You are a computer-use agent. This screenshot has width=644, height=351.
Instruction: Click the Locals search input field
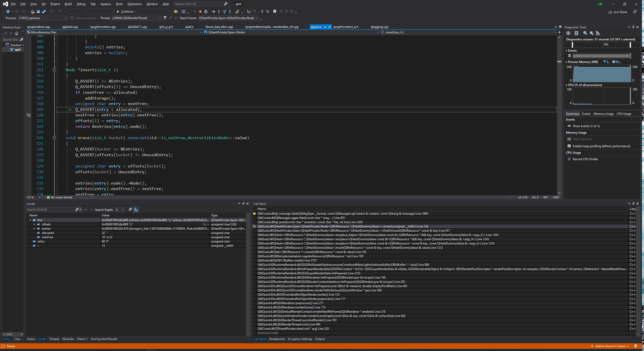click(50, 210)
